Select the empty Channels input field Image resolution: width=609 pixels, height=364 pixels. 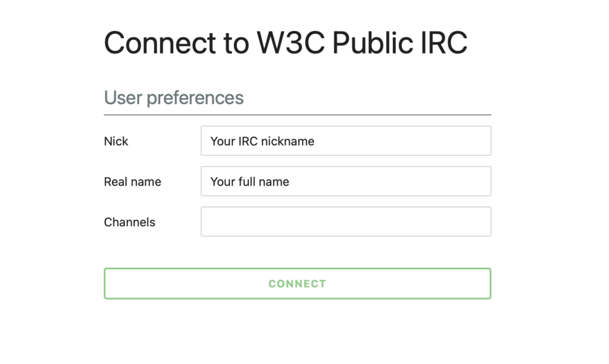click(x=345, y=222)
